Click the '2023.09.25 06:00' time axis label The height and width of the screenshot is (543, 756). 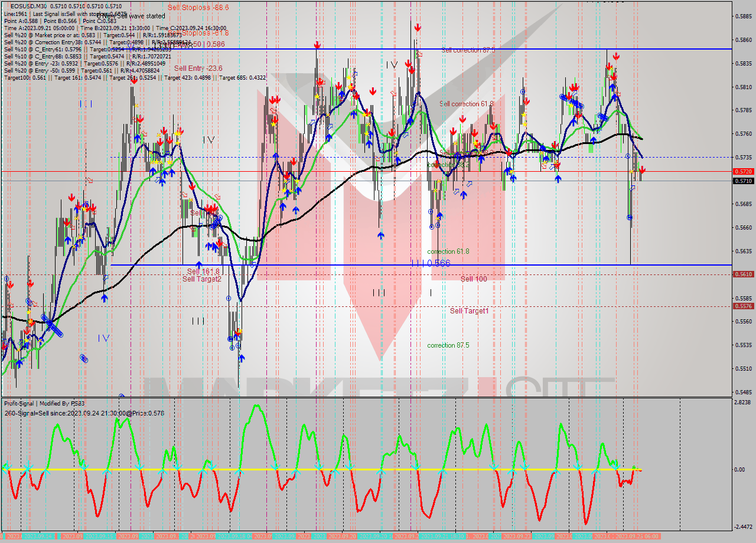pos(637,536)
